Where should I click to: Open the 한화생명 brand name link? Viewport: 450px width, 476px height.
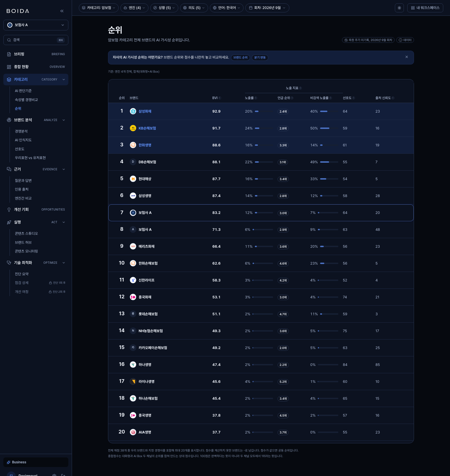click(145, 145)
